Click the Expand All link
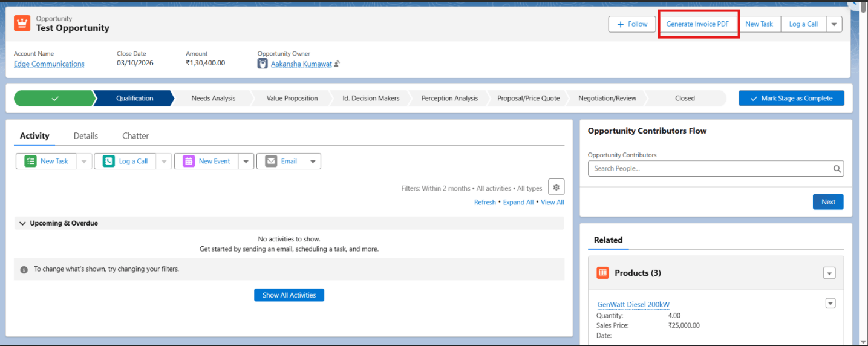 pos(518,203)
